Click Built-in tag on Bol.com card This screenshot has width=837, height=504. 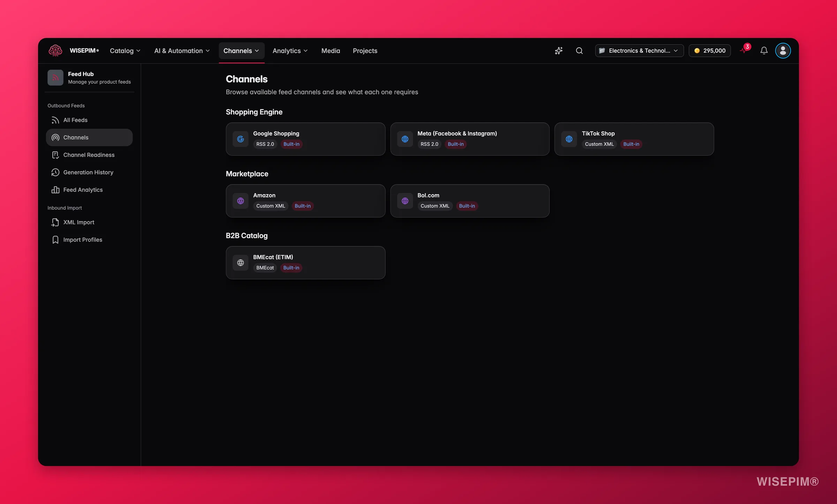[x=467, y=206]
